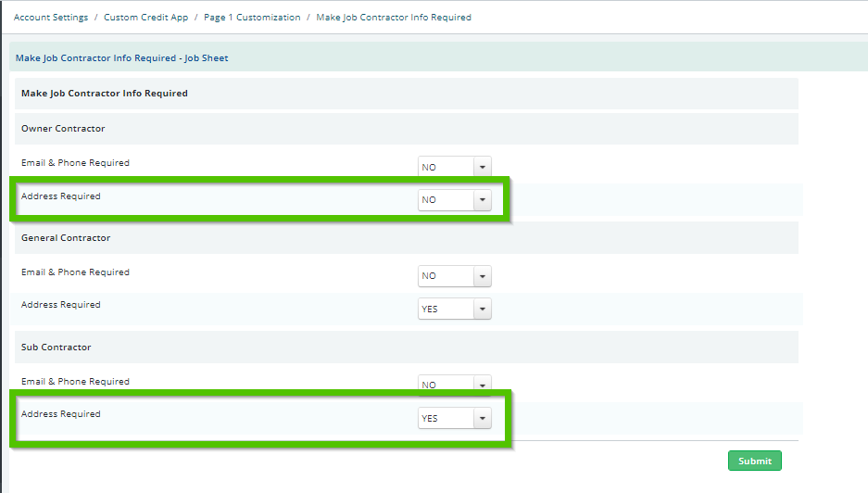
Task: Open General Contractor Email & Phone Required dropdown
Action: (455, 276)
